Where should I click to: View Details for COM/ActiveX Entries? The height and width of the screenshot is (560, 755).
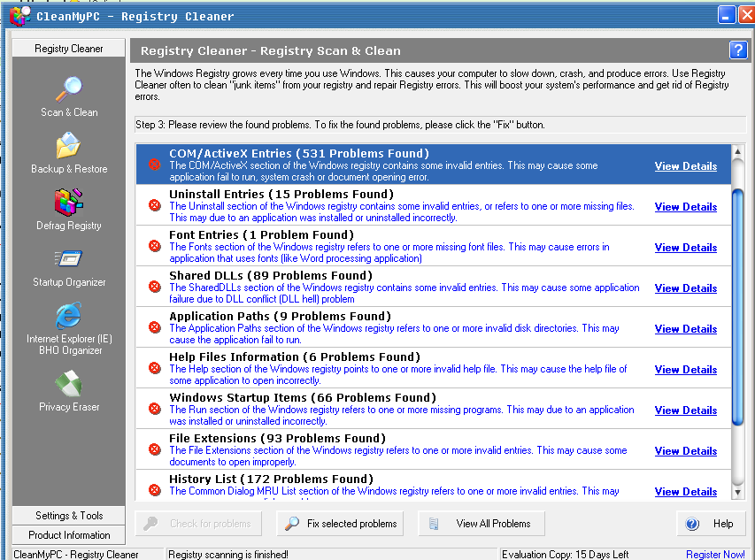pyautogui.click(x=686, y=166)
